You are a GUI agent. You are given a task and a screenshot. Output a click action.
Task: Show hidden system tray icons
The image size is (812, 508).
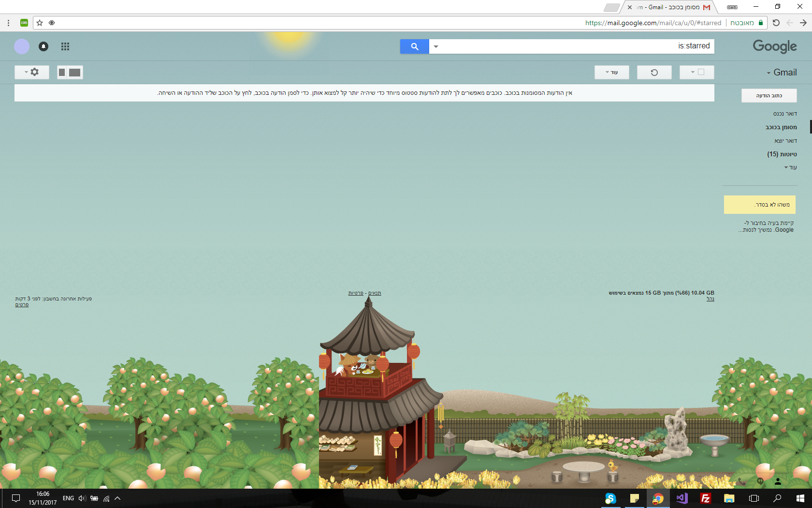[x=117, y=498]
